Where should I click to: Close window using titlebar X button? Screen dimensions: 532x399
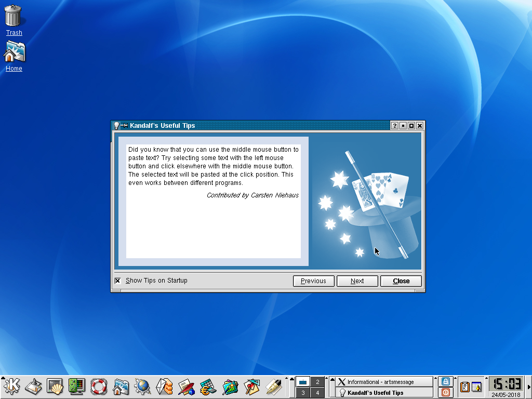click(x=420, y=126)
